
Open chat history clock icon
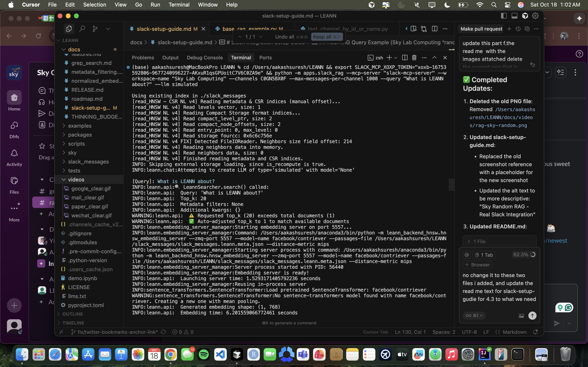pos(518,29)
